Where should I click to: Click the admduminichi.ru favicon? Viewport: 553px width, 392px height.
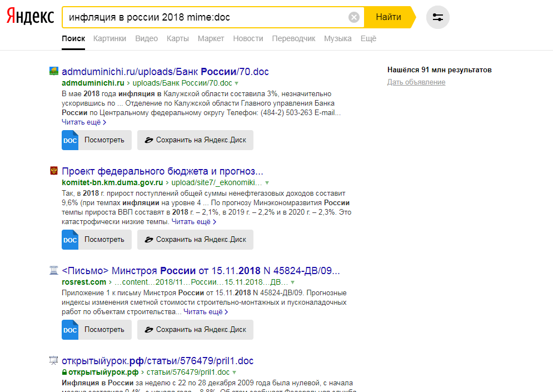(53, 71)
